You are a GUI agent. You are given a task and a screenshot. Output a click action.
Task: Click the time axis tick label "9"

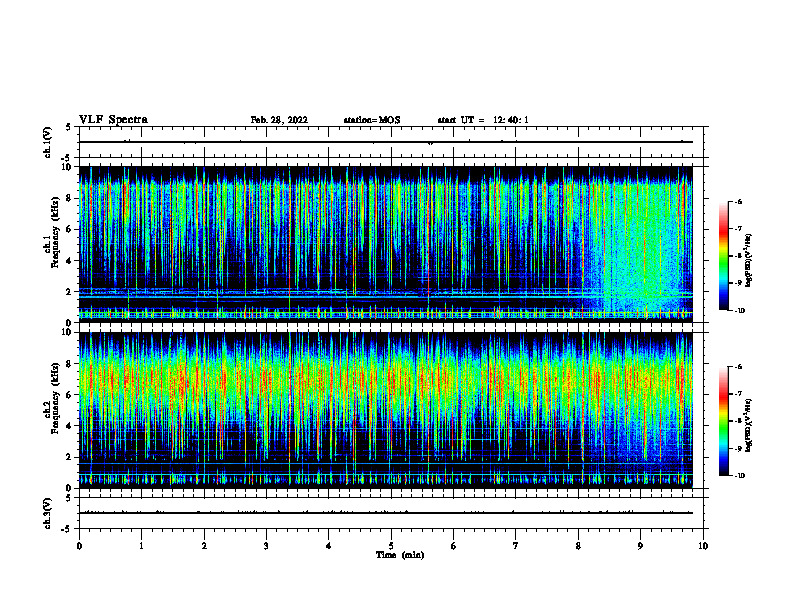[640, 546]
